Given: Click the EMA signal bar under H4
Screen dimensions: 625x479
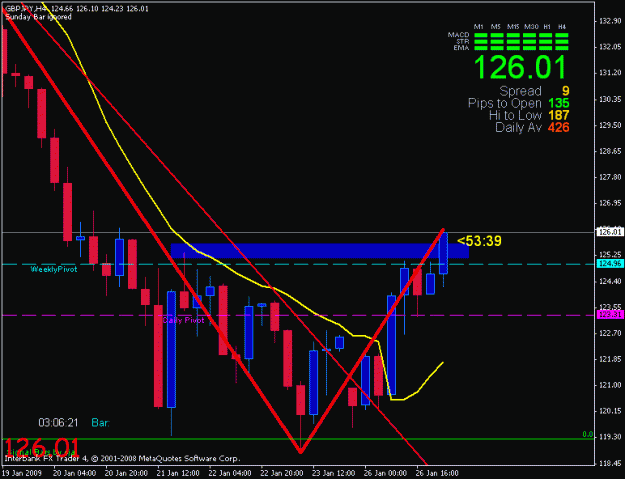Looking at the screenshot, I should pyautogui.click(x=562, y=48).
